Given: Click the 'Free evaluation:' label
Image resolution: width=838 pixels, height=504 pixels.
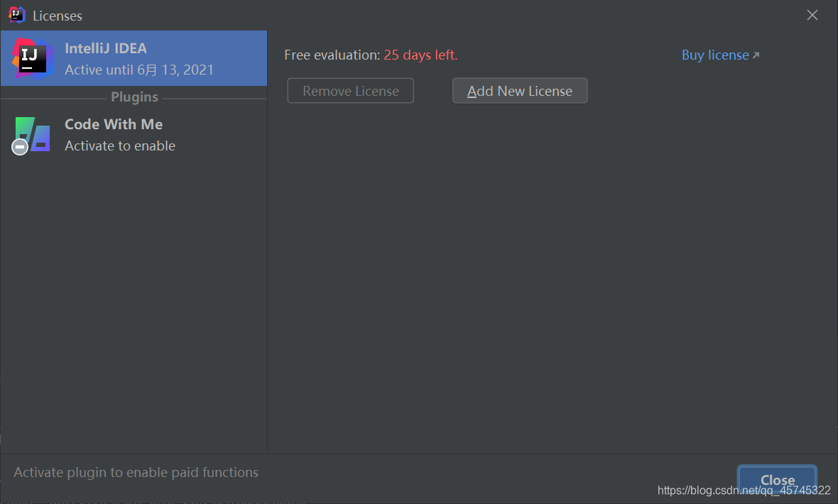Looking at the screenshot, I should [x=332, y=55].
